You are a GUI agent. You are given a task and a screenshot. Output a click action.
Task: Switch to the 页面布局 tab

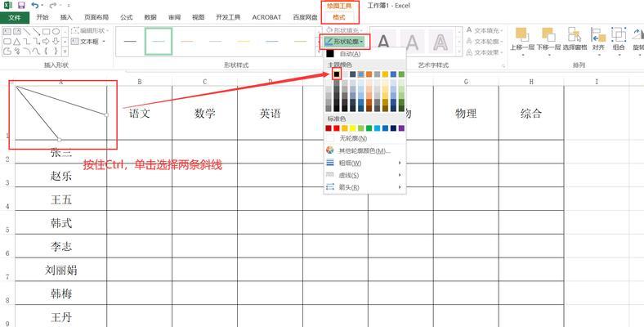click(x=96, y=17)
